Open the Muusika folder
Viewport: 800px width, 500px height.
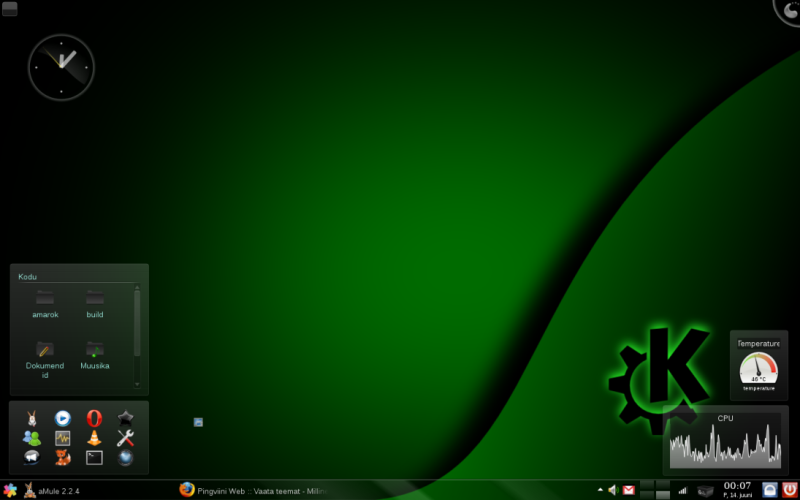pos(95,356)
